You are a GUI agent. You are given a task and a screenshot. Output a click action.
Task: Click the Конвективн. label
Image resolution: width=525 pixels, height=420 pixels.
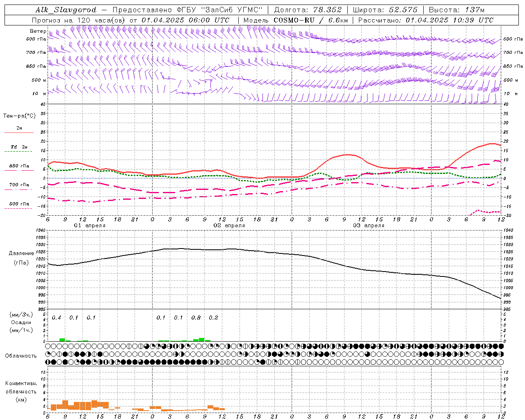pos(21,383)
